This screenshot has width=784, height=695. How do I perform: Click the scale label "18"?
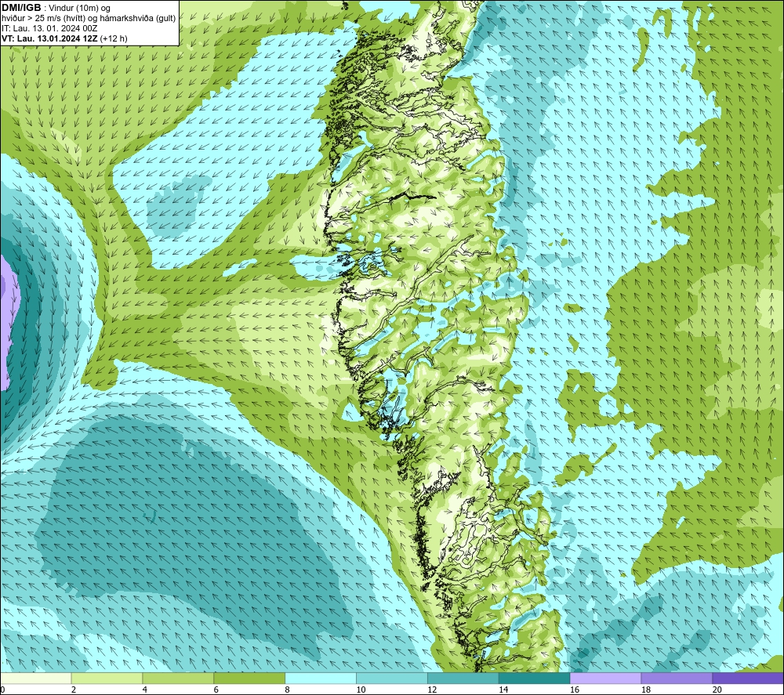click(x=645, y=690)
